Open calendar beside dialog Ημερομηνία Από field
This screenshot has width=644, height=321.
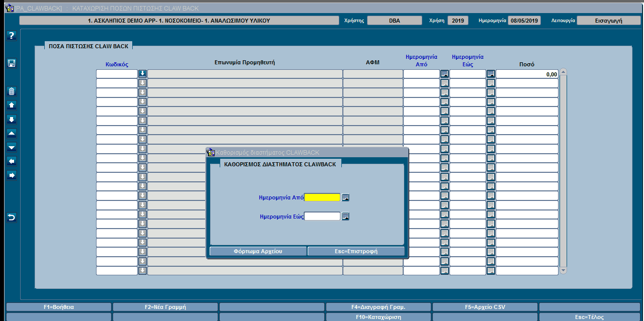345,197
